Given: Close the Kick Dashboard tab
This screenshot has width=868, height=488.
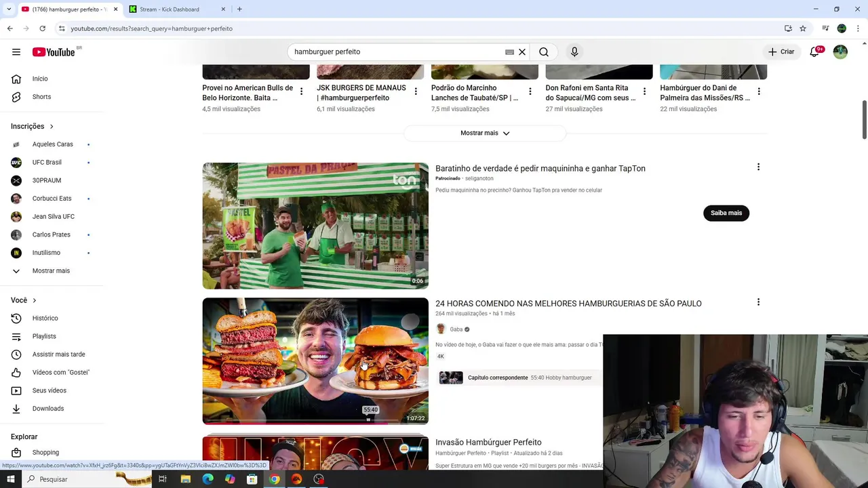Looking at the screenshot, I should (x=223, y=9).
